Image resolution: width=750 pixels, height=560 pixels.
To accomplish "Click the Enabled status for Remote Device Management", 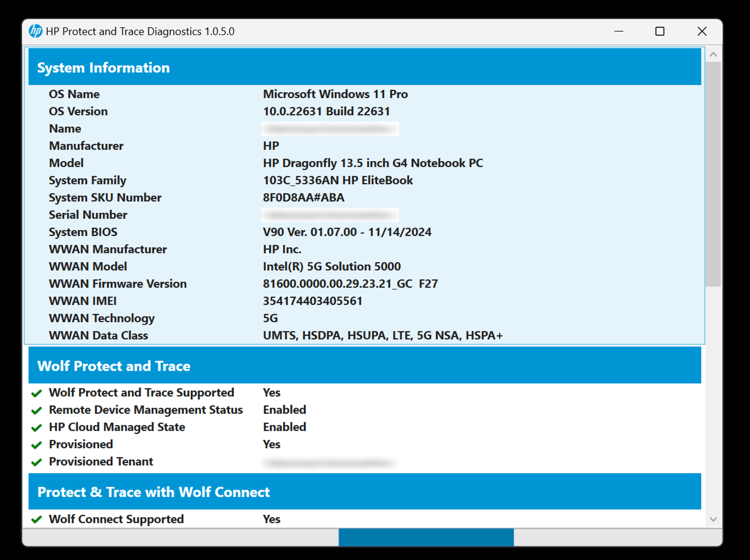I will [284, 410].
